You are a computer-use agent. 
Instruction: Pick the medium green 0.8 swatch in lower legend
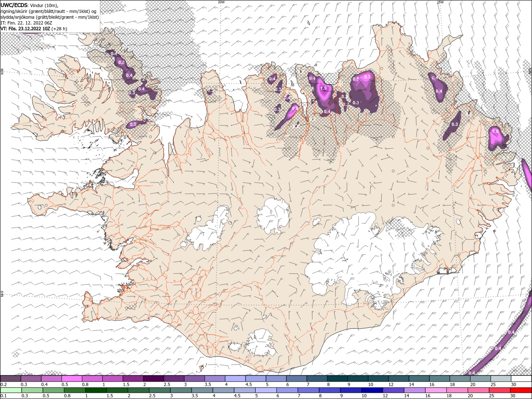pyautogui.click(x=74, y=390)
